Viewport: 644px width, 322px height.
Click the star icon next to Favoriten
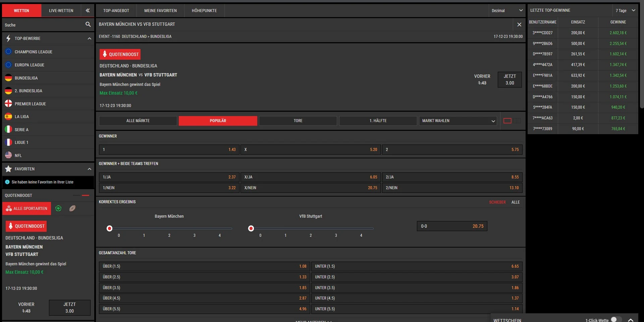point(8,169)
